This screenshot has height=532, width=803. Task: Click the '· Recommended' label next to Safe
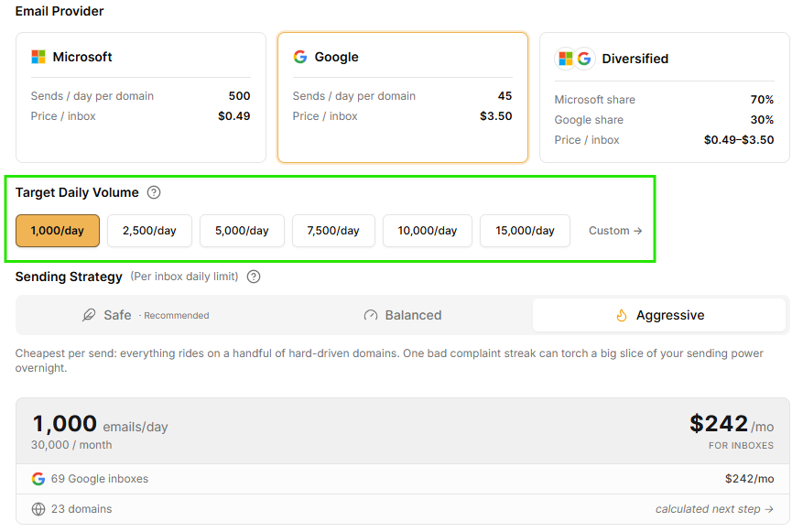point(174,315)
